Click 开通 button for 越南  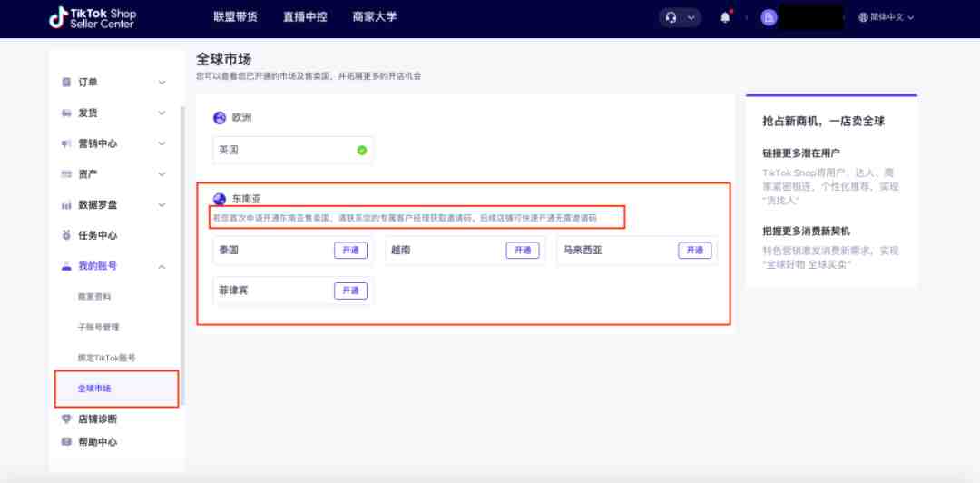[x=523, y=251]
